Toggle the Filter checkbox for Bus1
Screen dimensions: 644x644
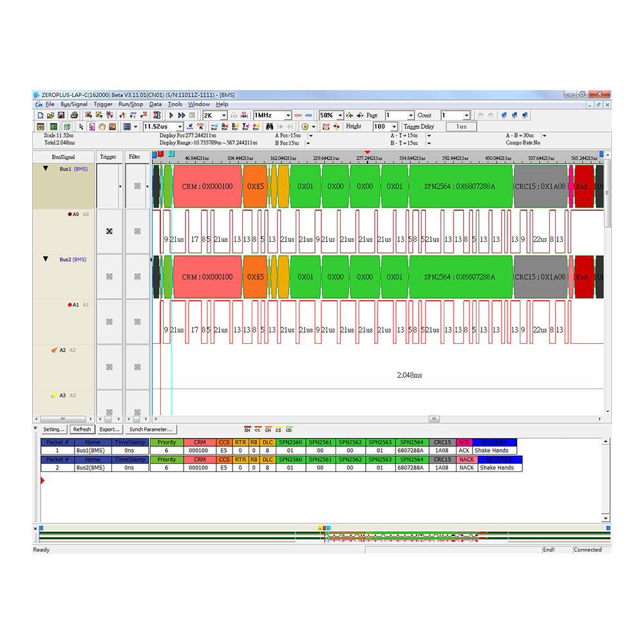coord(137,186)
